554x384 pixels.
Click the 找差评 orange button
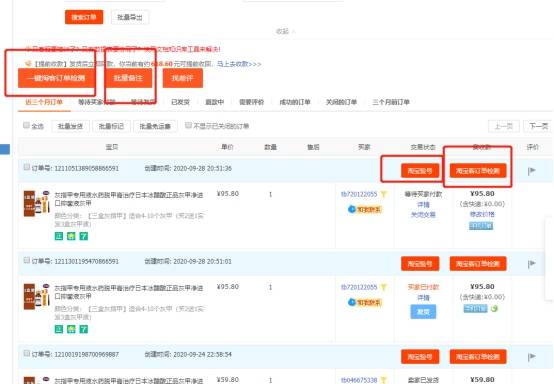tap(183, 78)
